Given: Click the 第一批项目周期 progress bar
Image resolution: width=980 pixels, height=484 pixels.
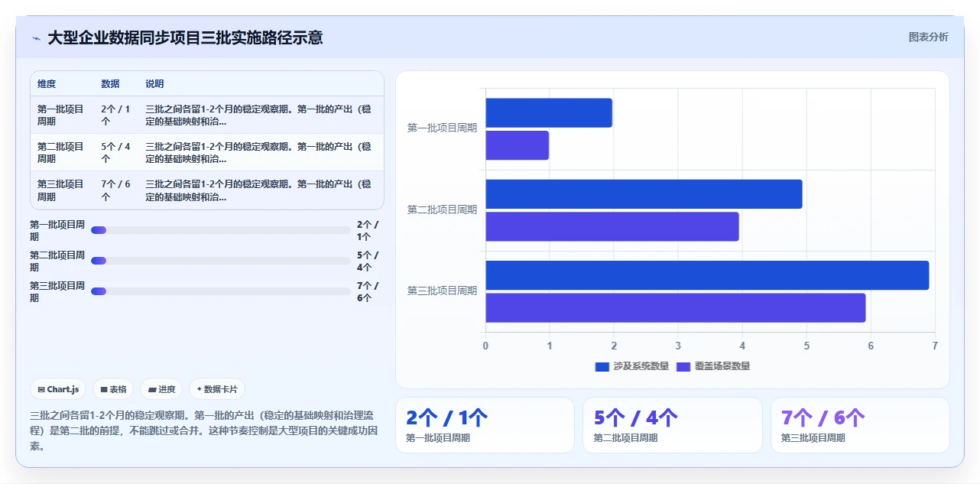Looking at the screenshot, I should coord(220,230).
